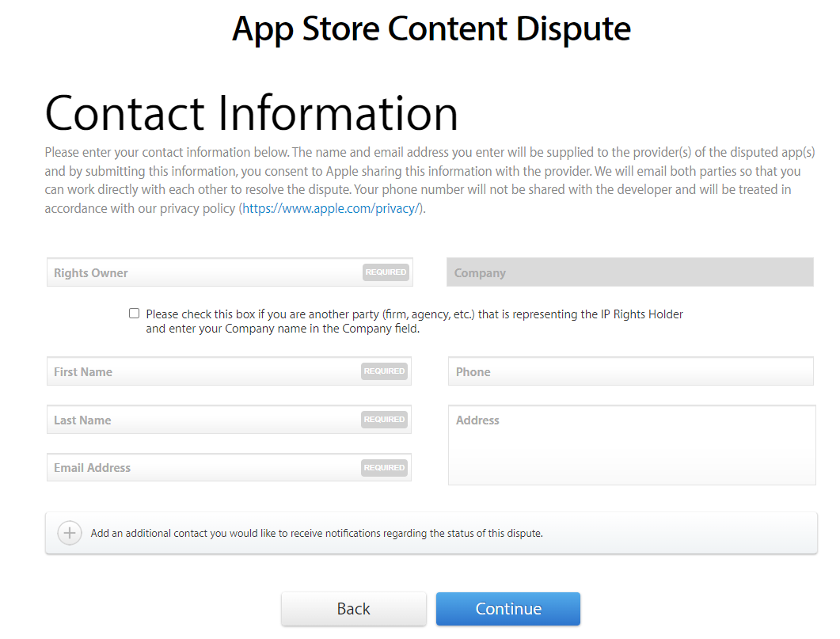The image size is (840, 639).
Task: Click REQUIRED badge in Last Name field
Action: pos(384,420)
